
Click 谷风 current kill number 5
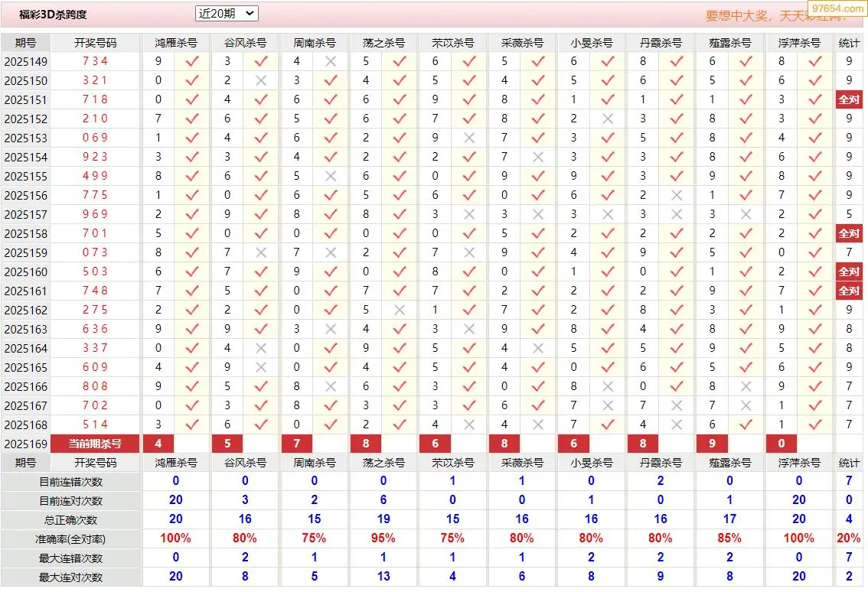tap(227, 444)
